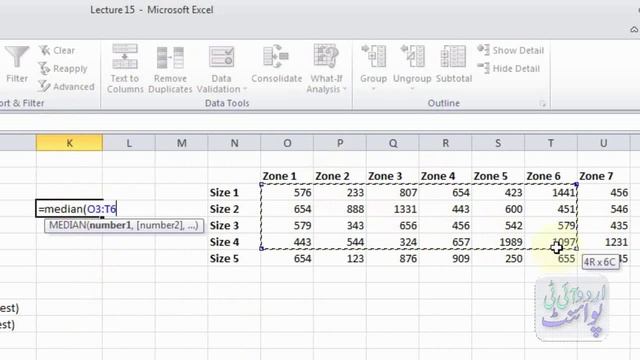
Task: Click the Data Validation icon
Action: click(222, 56)
